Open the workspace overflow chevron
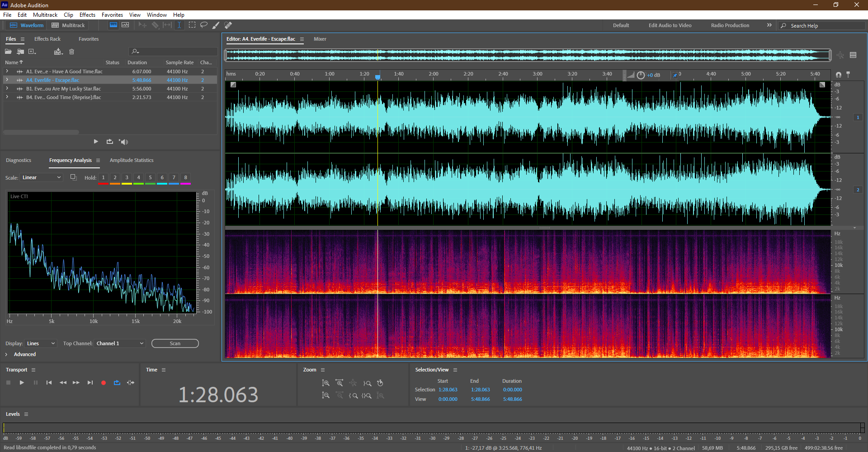The width and height of the screenshot is (868, 452). (x=769, y=25)
